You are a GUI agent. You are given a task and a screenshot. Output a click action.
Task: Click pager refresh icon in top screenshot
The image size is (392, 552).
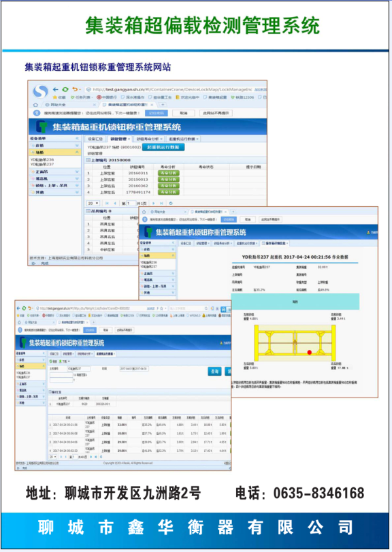[x=171, y=203]
